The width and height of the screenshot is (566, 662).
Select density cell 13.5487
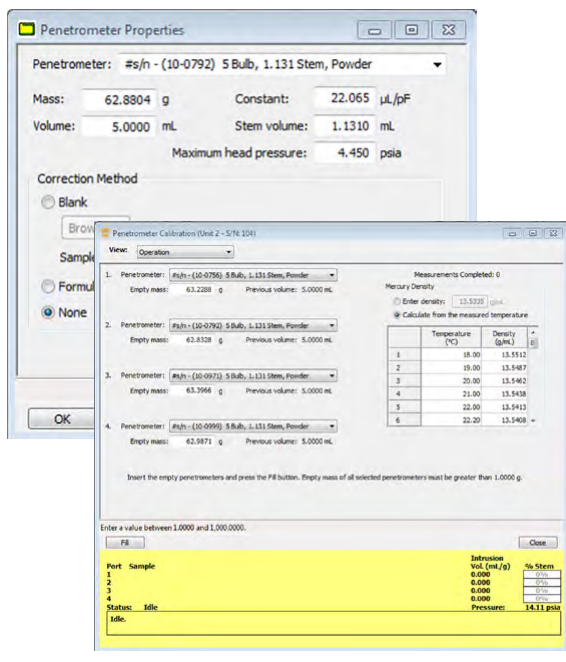[504, 368]
